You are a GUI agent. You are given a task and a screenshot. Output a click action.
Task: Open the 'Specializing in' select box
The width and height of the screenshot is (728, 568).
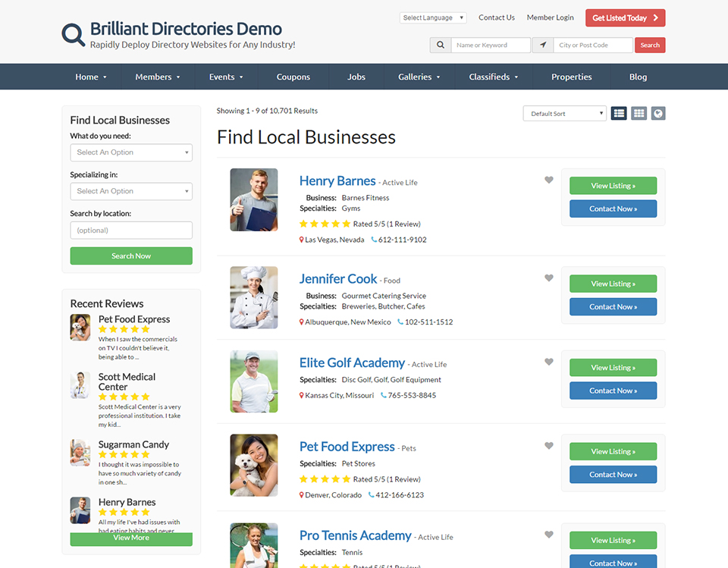click(131, 191)
